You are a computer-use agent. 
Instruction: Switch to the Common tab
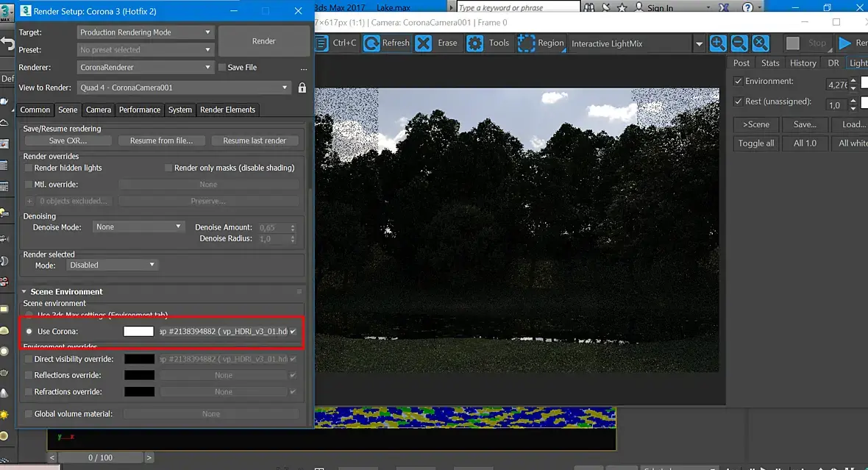point(35,110)
